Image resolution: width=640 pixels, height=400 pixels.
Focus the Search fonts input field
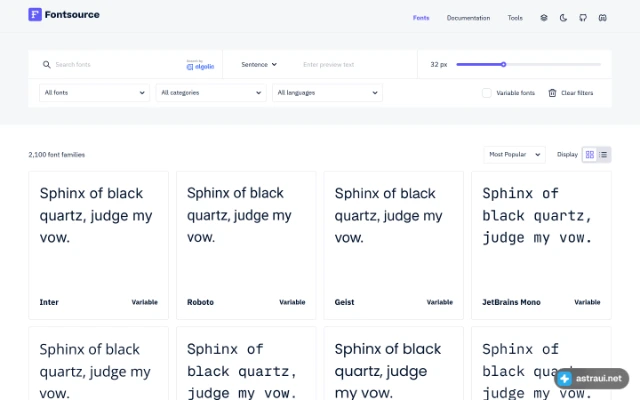118,64
